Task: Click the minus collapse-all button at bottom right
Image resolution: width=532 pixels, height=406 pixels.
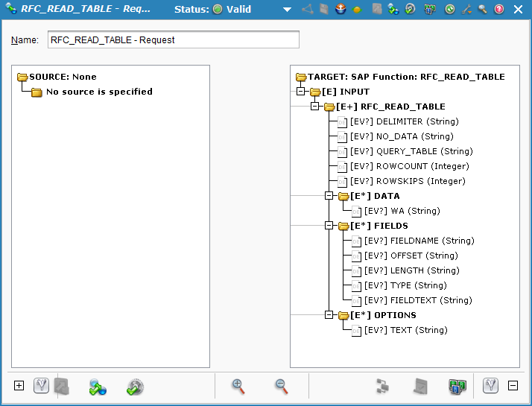Action: (x=513, y=386)
